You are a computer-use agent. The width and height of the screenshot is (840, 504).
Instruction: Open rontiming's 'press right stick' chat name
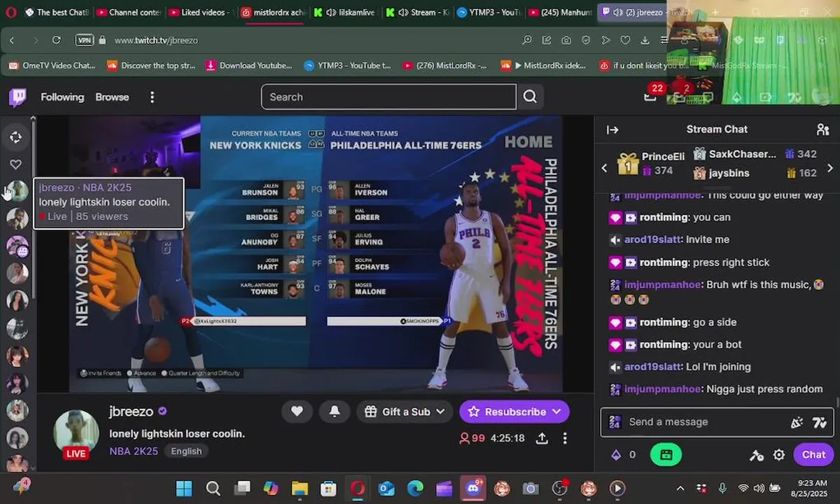click(664, 262)
